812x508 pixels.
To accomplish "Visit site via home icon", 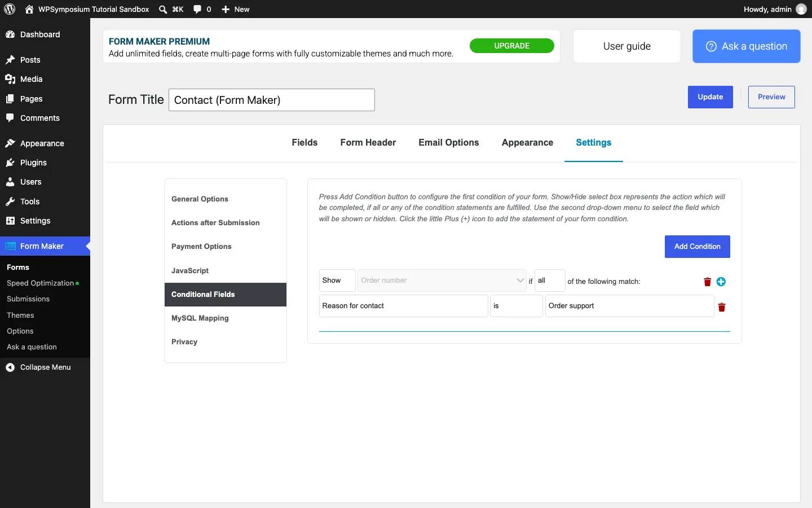I will coord(29,9).
